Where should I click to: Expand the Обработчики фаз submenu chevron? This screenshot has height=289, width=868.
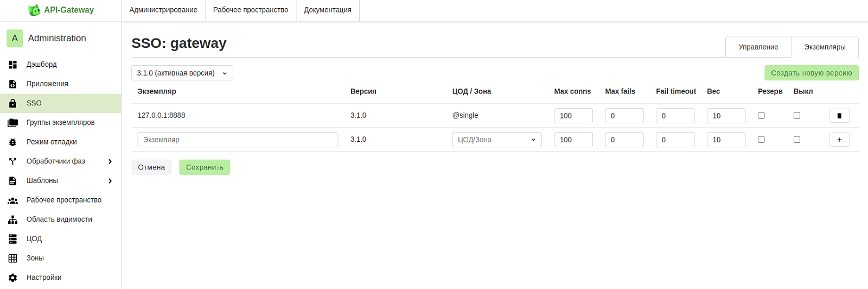(110, 161)
